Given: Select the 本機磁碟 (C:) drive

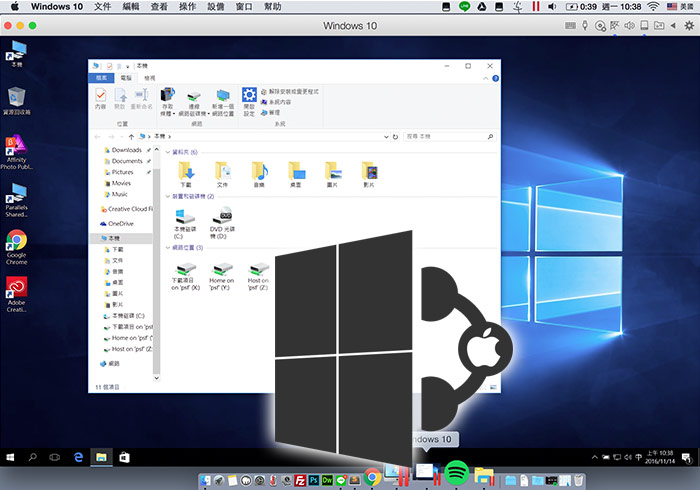Looking at the screenshot, I should [x=185, y=223].
